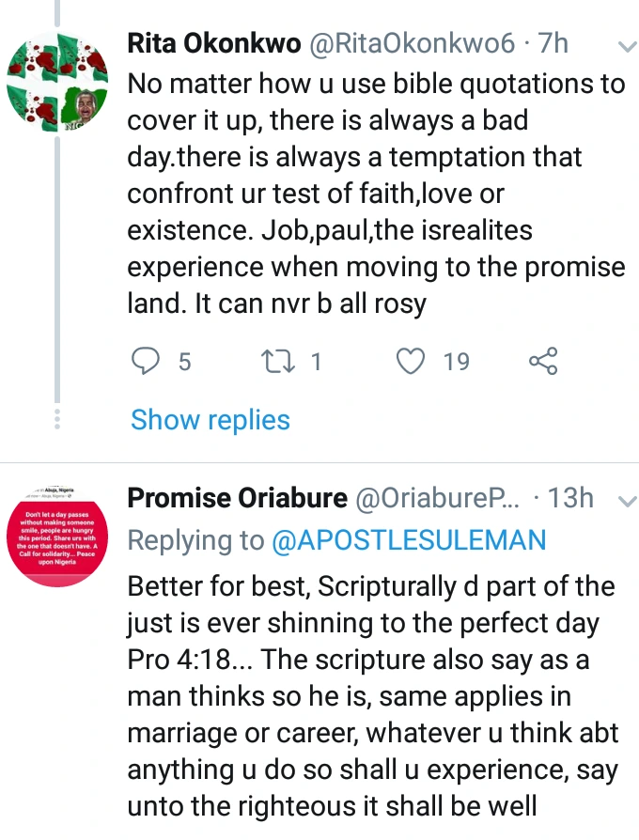The width and height of the screenshot is (639, 840).
Task: Open the 7h timestamp on Rita's tweet
Action: click(x=553, y=43)
